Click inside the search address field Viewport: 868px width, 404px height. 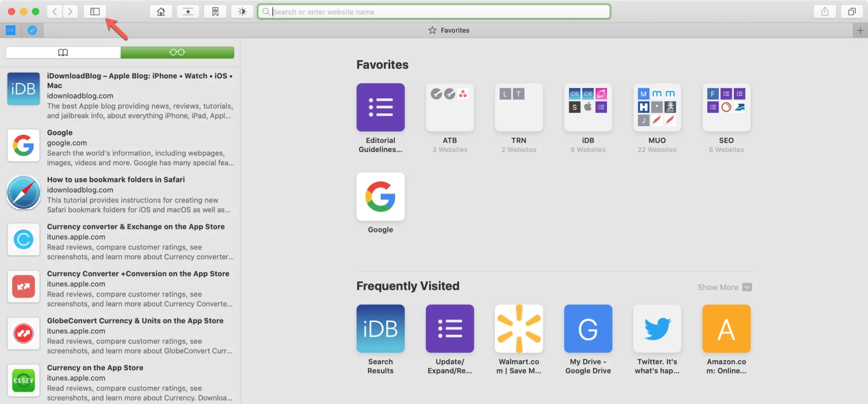coord(434,11)
